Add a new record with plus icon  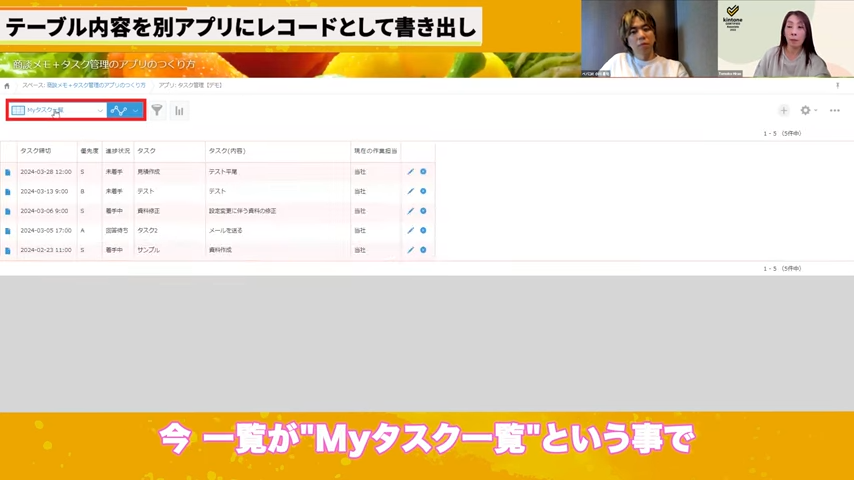click(x=783, y=111)
